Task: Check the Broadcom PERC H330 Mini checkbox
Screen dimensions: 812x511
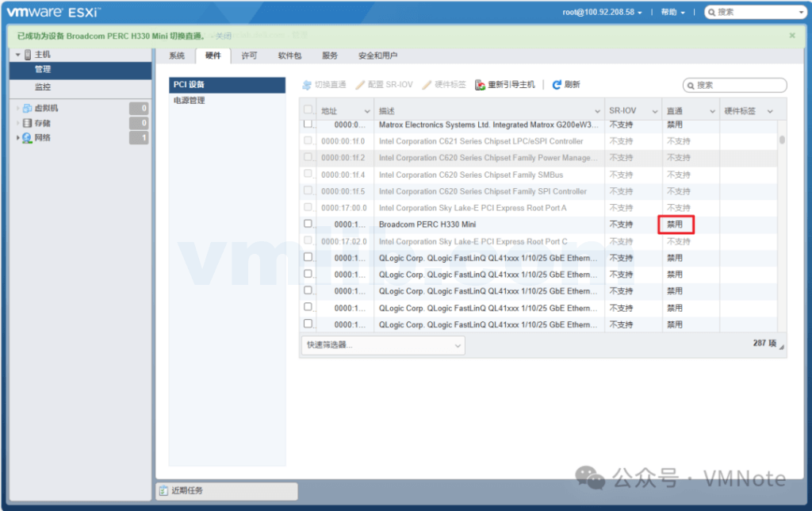Action: pos(308,224)
